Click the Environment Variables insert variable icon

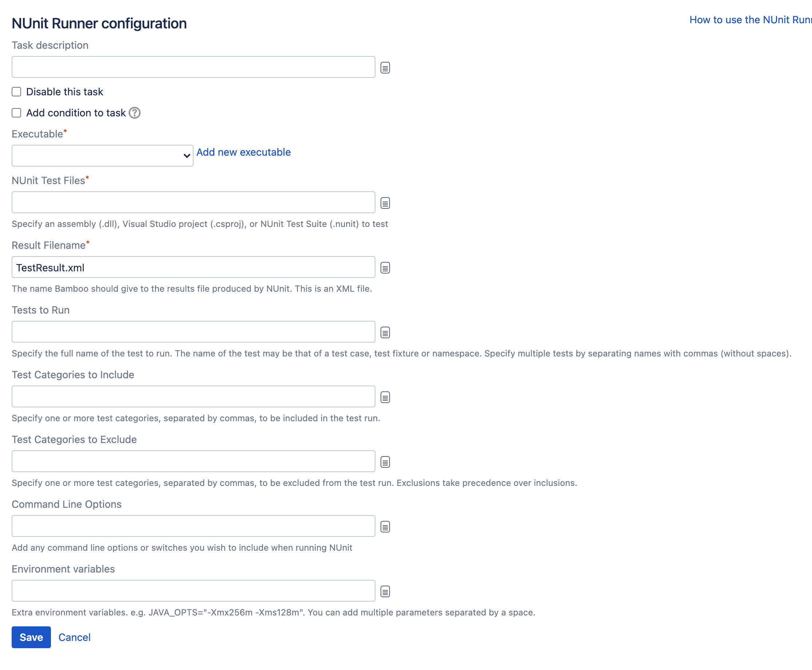coord(385,591)
